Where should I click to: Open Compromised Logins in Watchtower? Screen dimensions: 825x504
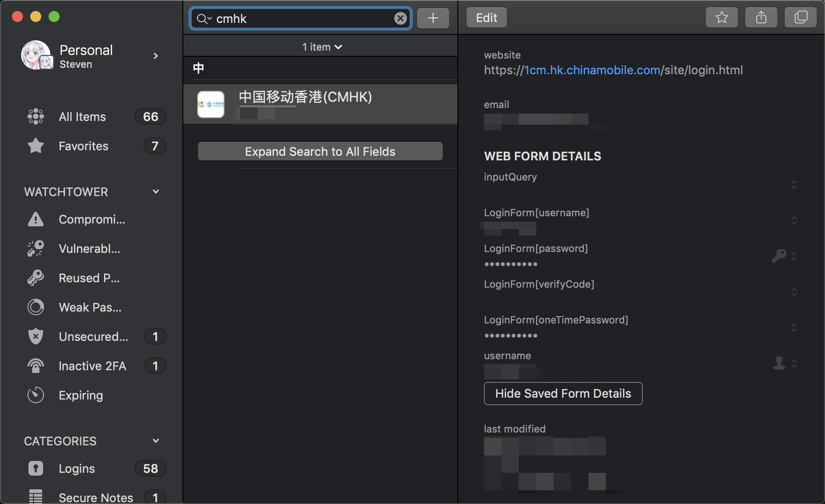92,219
